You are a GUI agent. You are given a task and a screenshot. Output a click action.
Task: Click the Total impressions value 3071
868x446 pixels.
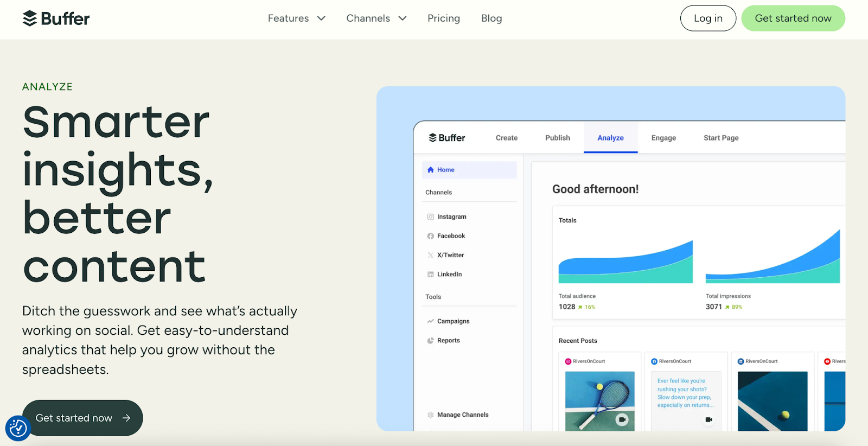[x=714, y=307]
